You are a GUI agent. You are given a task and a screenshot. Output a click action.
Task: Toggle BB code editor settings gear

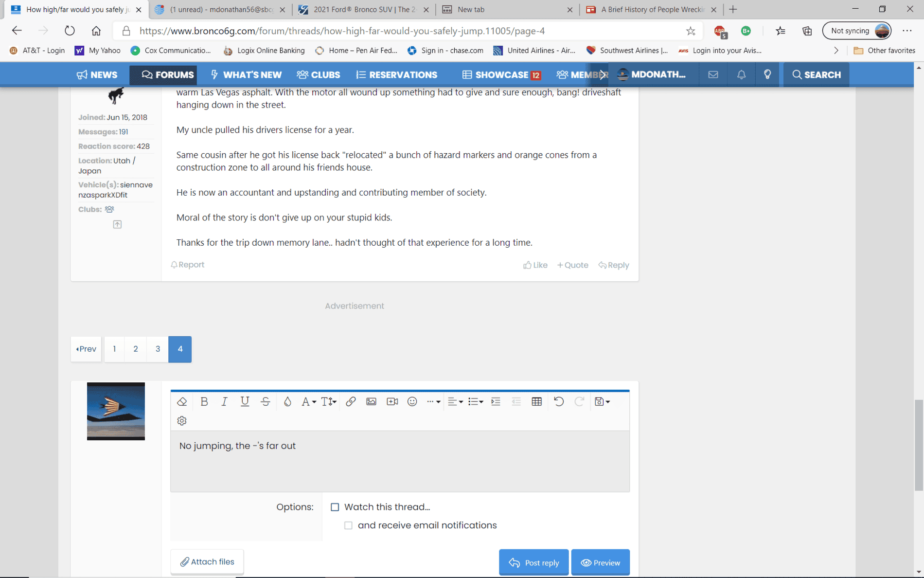point(182,420)
